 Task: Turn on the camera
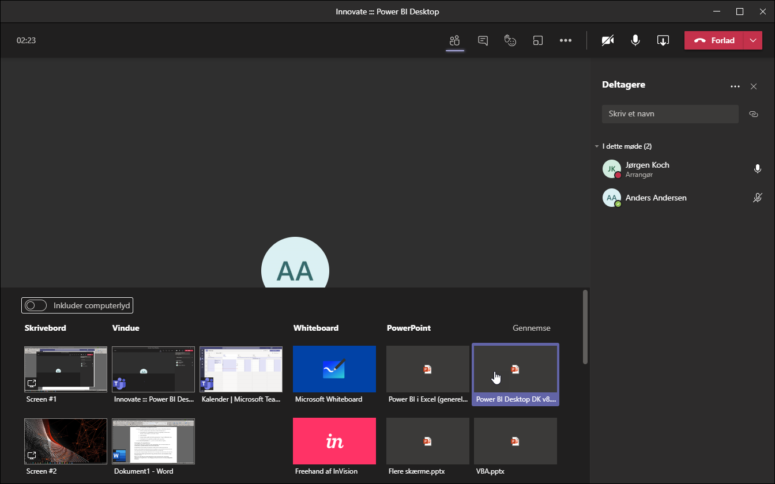coord(608,41)
